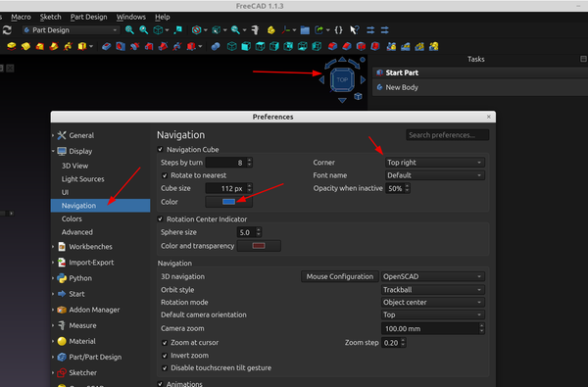
Task: Click the Groove tool icon
Action: tap(134, 46)
